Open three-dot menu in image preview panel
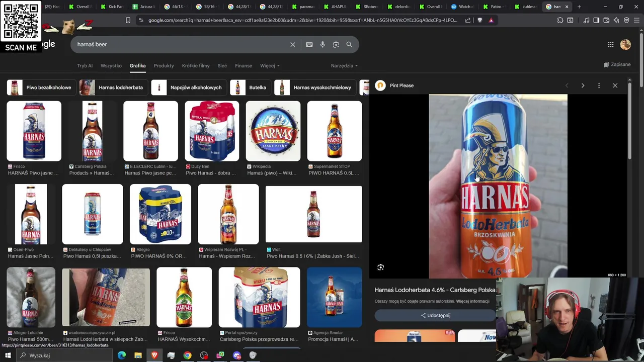This screenshot has height=362, width=644. tap(599, 85)
